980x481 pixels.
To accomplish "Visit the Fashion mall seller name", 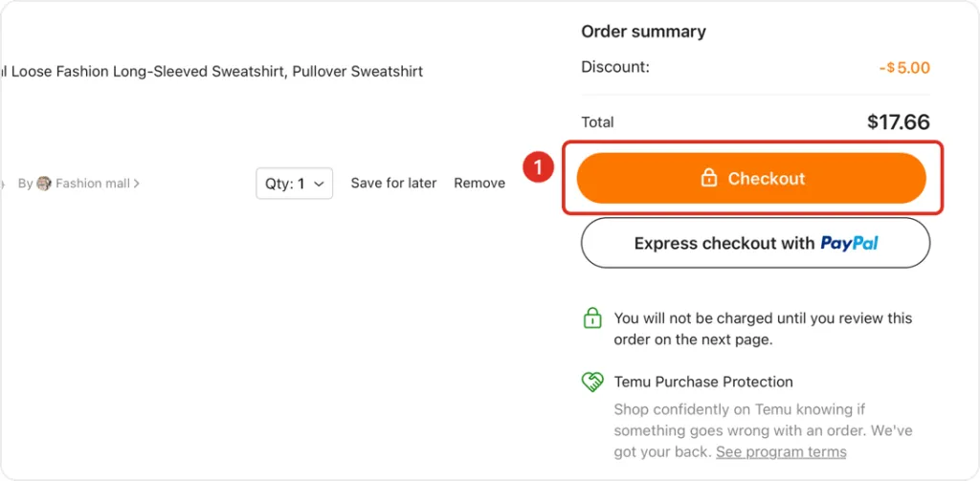I will 92,184.
